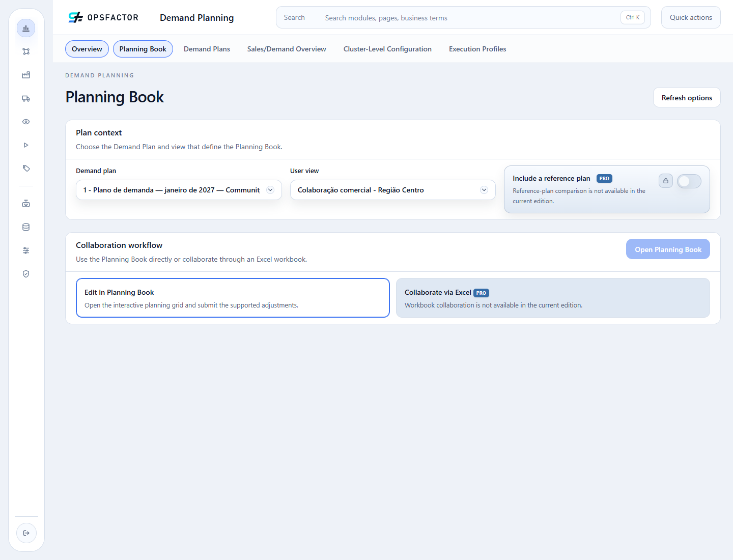Select the Collaborate via Excel option
The width and height of the screenshot is (733, 560).
tap(553, 298)
